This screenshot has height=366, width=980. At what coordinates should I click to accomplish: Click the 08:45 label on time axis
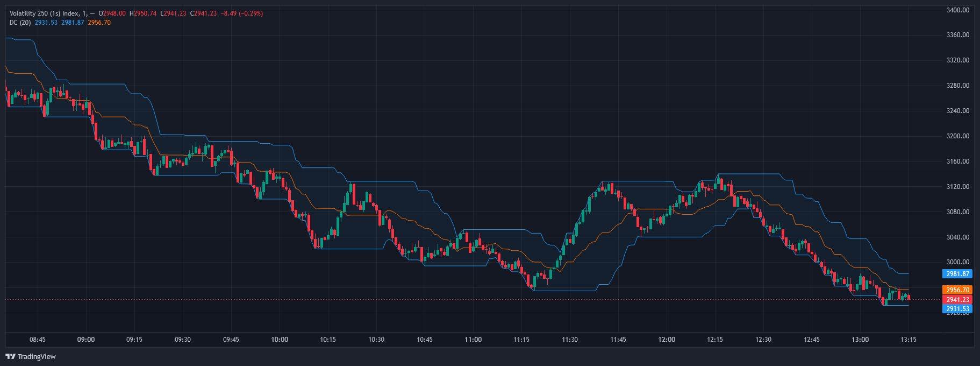click(38, 340)
